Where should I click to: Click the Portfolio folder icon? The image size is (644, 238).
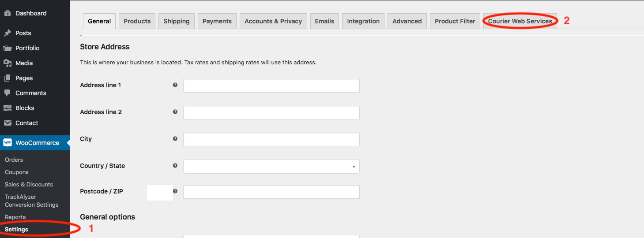[x=8, y=48]
